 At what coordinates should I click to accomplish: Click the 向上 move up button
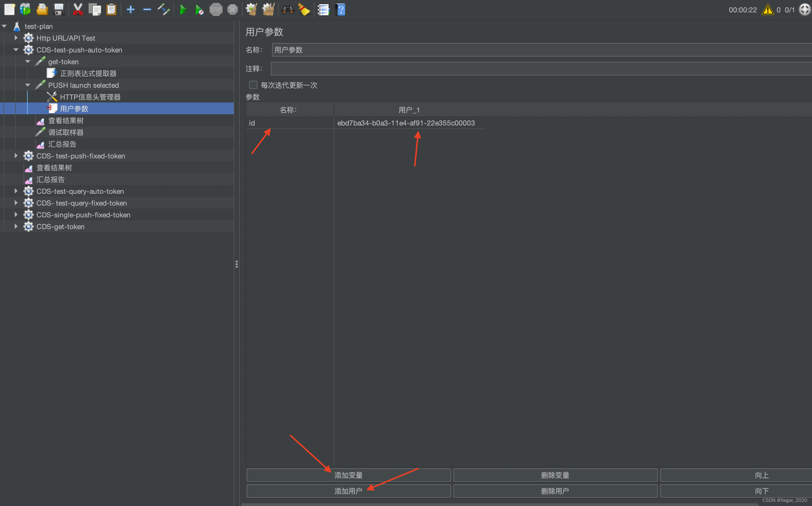tap(736, 475)
